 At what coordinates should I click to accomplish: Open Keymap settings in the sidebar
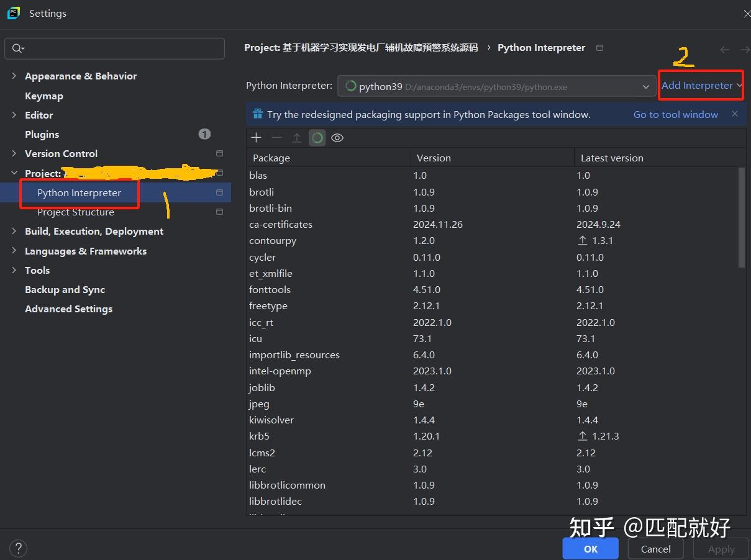pos(43,96)
